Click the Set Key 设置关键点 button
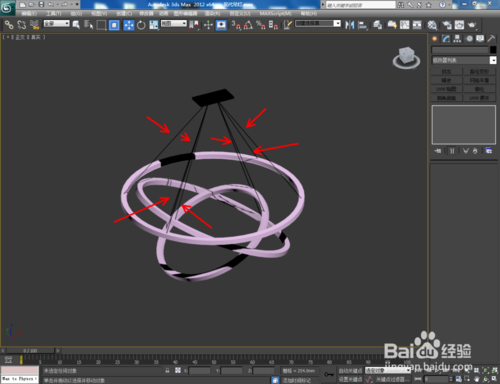Image resolution: width=500 pixels, height=384 pixels. coord(350,379)
